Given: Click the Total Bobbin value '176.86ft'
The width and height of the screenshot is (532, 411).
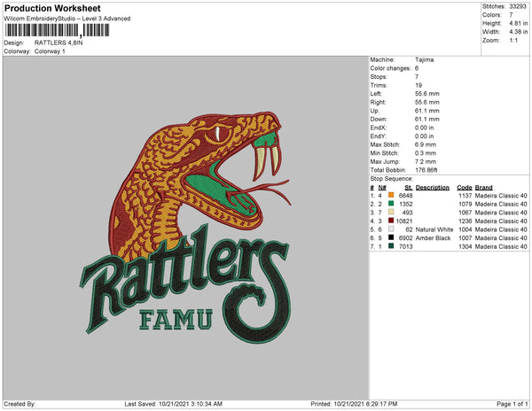Looking at the screenshot, I should coord(426,170).
